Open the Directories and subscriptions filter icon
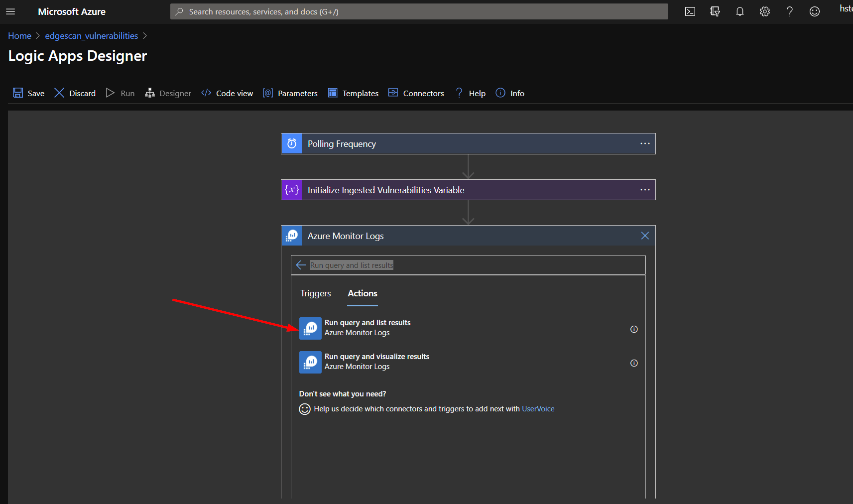Image resolution: width=853 pixels, height=504 pixels. click(x=715, y=11)
